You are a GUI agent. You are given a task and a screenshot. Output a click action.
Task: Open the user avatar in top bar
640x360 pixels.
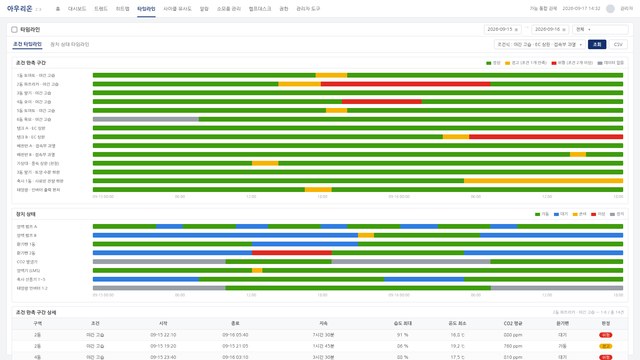(610, 9)
